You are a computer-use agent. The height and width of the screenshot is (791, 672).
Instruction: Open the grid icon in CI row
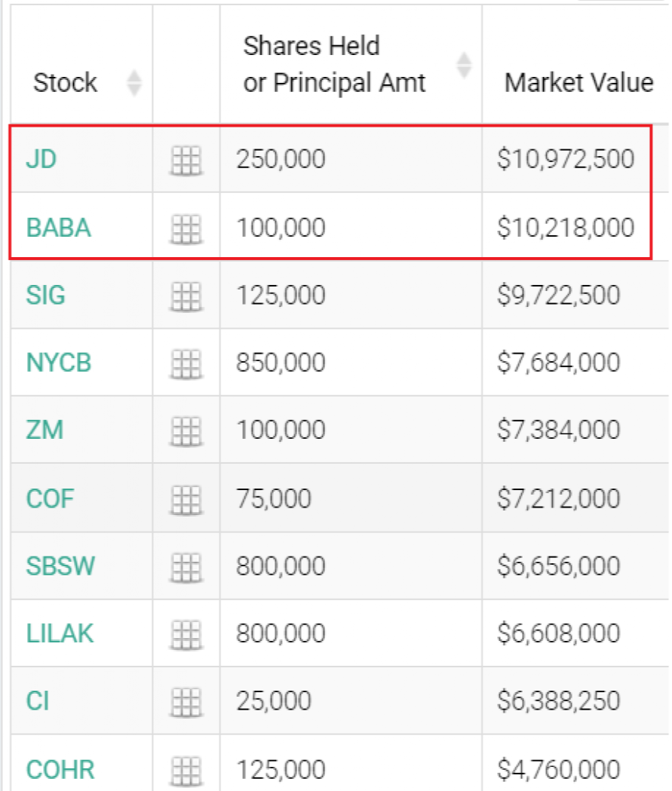pyautogui.click(x=186, y=702)
